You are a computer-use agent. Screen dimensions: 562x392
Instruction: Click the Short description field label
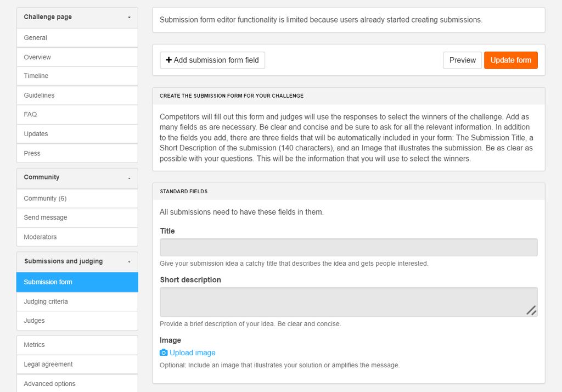[190, 280]
